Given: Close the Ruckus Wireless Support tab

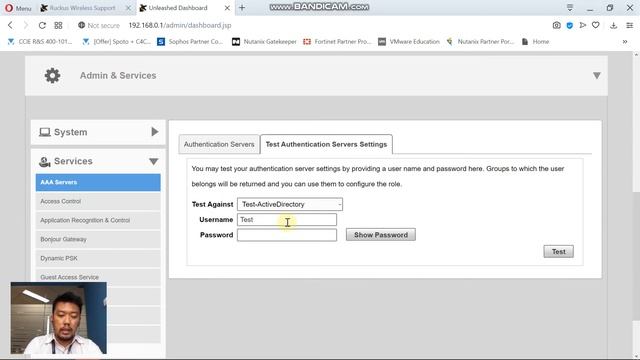Looking at the screenshot, I should [128, 8].
